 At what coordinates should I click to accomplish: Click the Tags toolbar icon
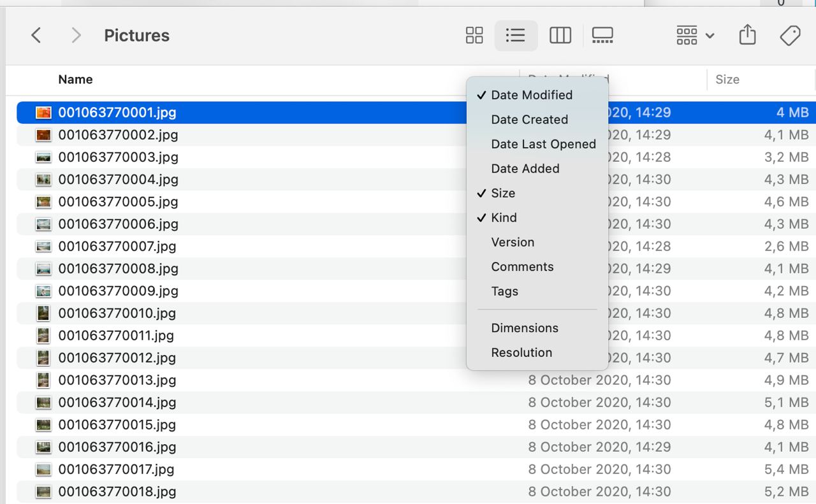[x=790, y=36]
